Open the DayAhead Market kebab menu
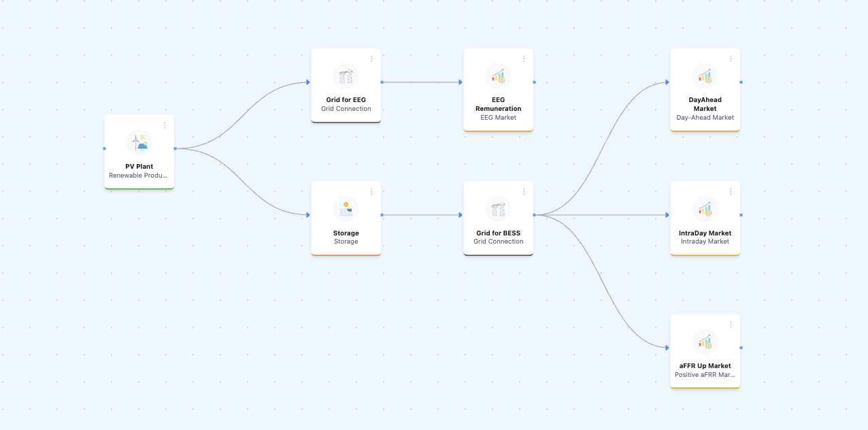868x430 pixels. [731, 59]
